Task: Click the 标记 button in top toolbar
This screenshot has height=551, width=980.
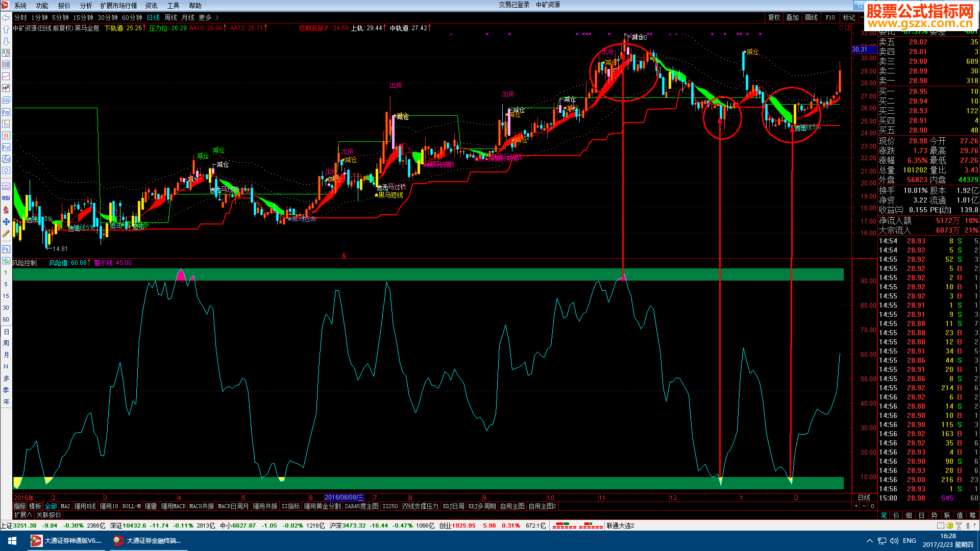Action: pos(849,17)
